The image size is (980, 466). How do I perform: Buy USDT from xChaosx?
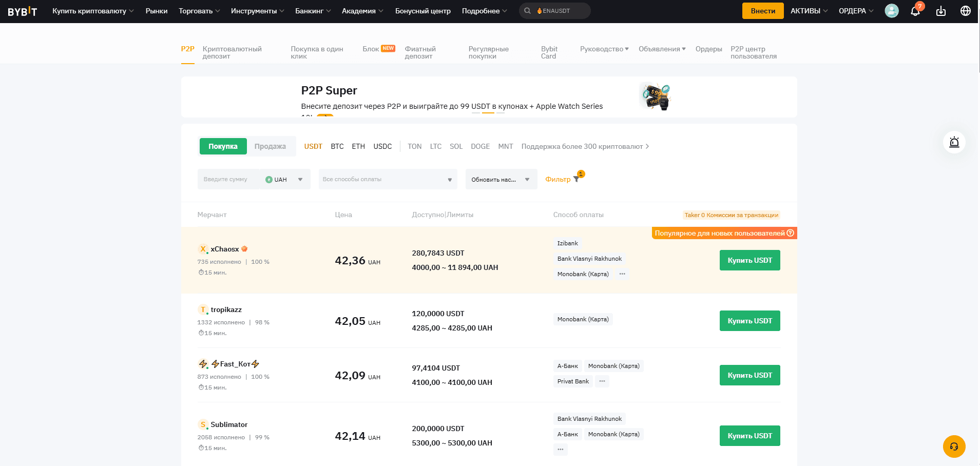pyautogui.click(x=750, y=260)
